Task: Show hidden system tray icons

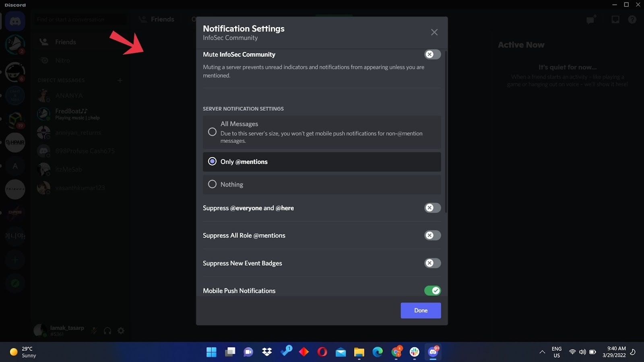Action: [542, 352]
